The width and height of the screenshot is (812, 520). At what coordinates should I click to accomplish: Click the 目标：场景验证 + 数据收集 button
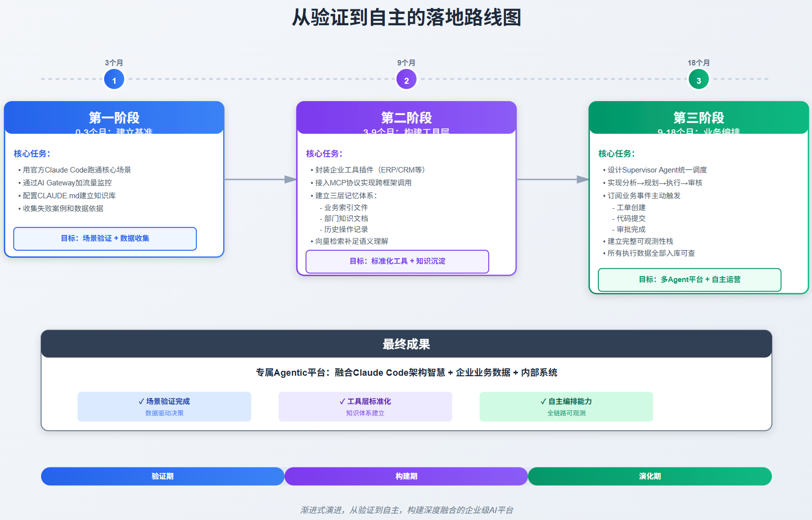[105, 238]
